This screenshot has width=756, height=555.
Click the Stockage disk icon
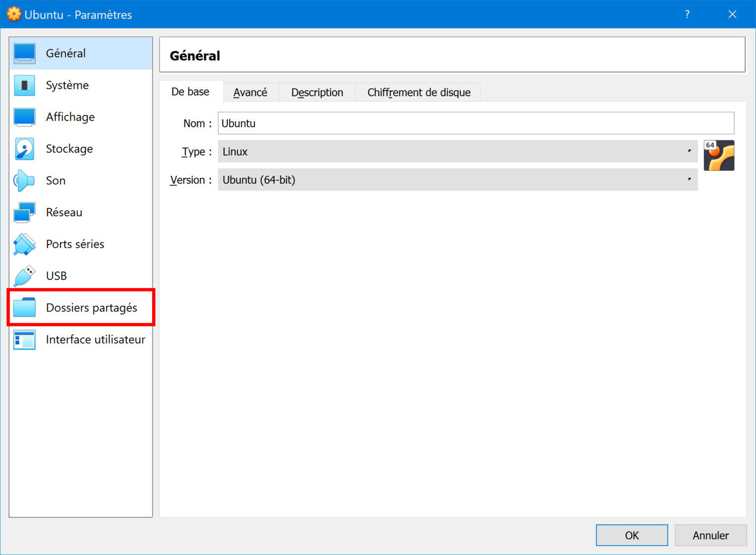tap(24, 148)
